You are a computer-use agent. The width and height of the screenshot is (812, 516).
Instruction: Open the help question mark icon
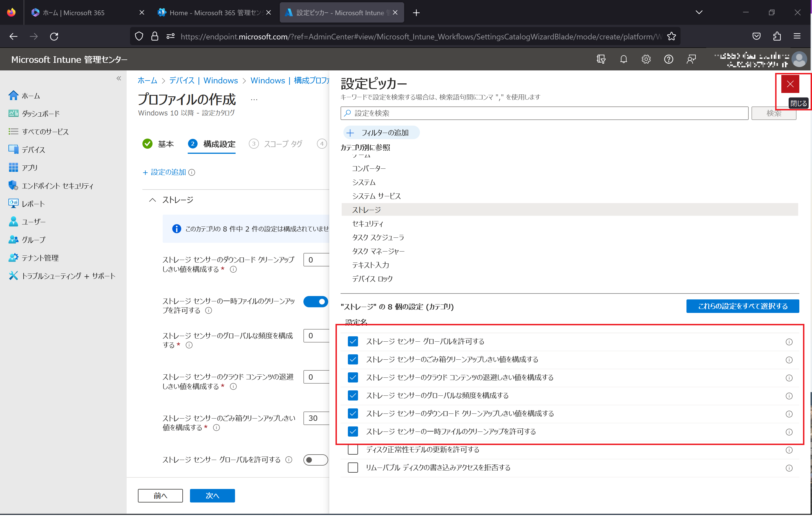point(668,59)
